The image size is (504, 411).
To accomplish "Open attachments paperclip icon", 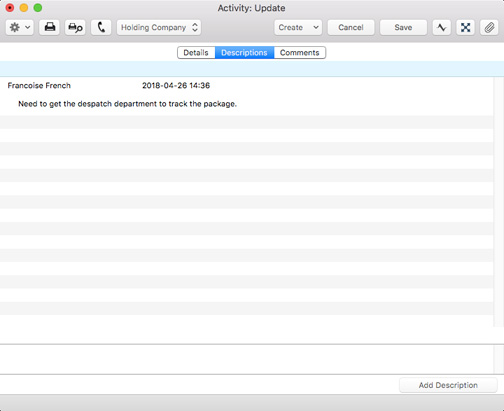I will 489,27.
